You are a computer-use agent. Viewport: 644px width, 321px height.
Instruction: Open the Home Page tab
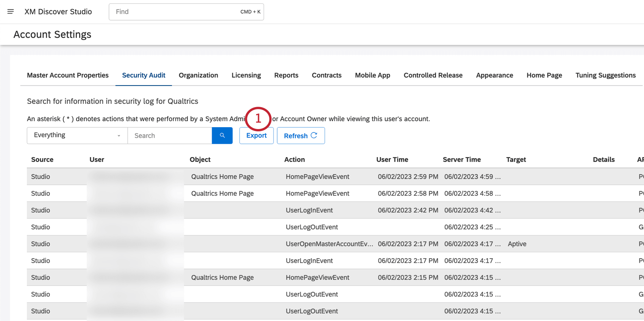(544, 75)
